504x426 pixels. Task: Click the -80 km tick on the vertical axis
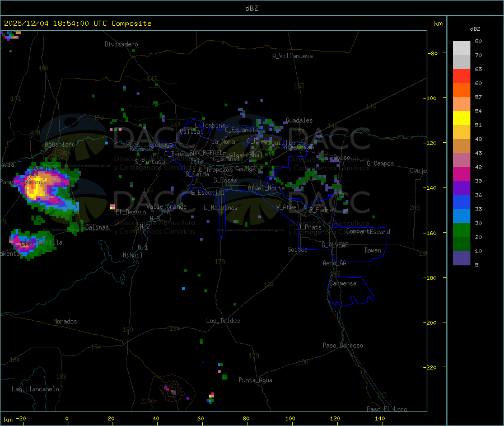[x=433, y=53]
